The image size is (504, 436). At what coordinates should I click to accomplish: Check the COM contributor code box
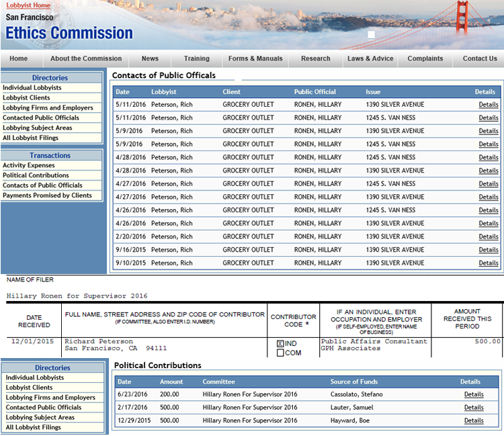coord(281,353)
